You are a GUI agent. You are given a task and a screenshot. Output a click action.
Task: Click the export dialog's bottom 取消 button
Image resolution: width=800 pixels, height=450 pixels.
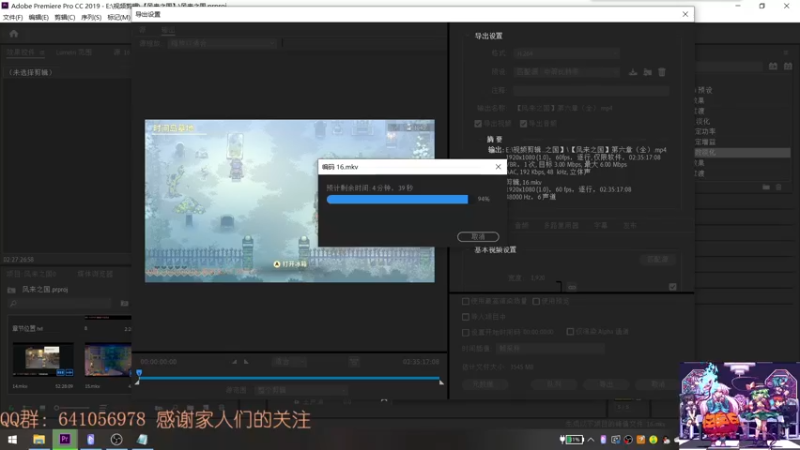pyautogui.click(x=658, y=384)
